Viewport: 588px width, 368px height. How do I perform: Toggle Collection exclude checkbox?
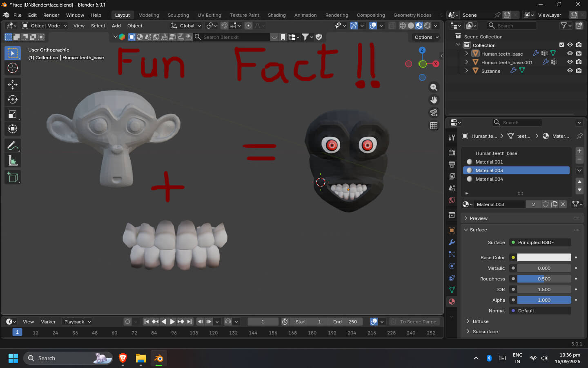click(561, 45)
